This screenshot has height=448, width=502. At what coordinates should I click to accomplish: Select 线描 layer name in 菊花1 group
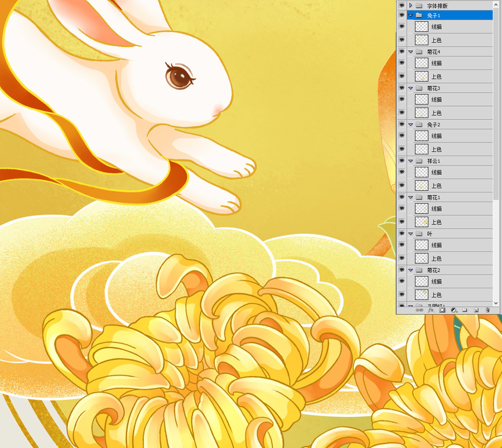[x=436, y=209]
